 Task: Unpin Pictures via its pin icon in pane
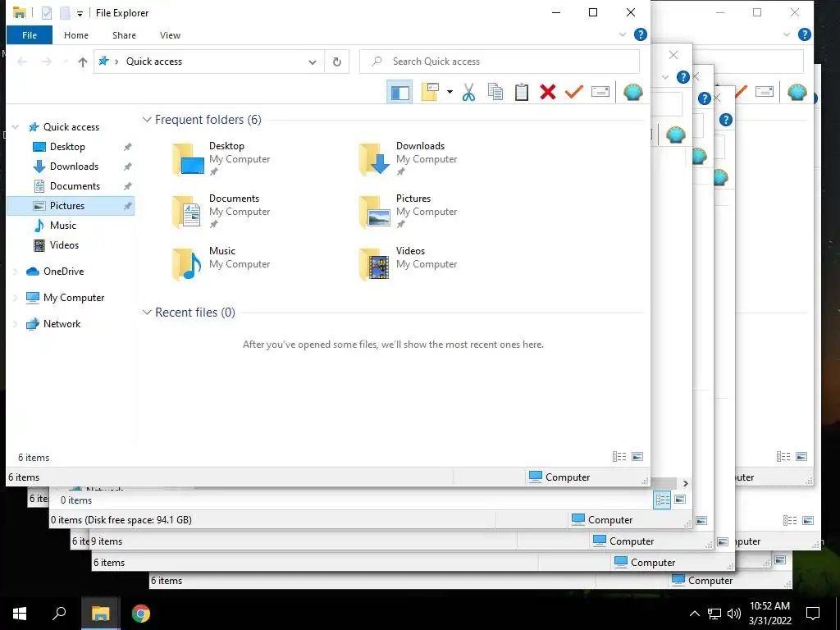[x=127, y=206]
